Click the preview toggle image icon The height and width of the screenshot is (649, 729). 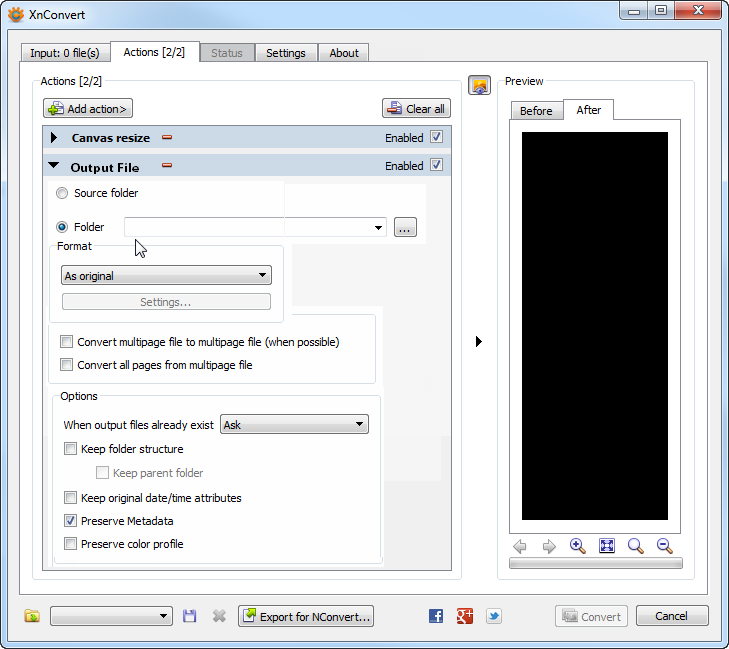(x=479, y=85)
